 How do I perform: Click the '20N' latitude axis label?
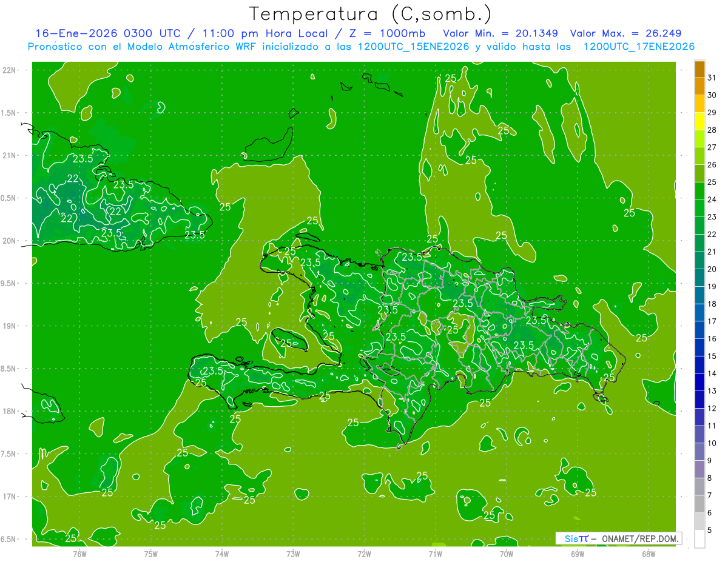(9, 241)
